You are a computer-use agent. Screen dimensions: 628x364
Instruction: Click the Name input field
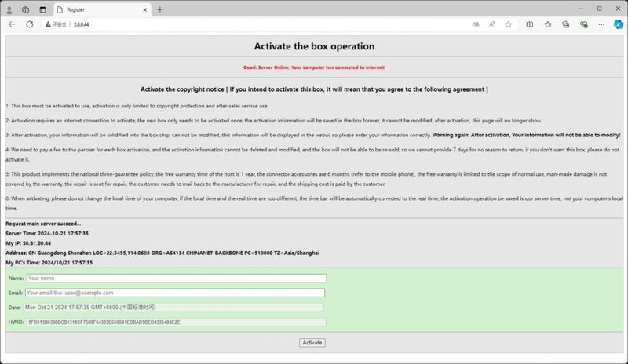(x=177, y=278)
